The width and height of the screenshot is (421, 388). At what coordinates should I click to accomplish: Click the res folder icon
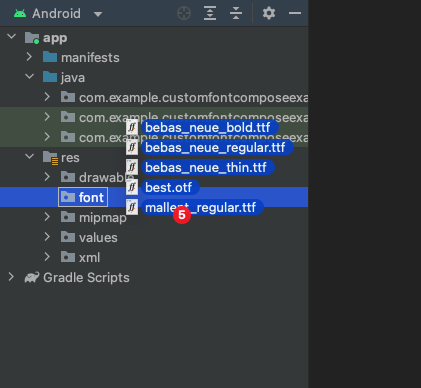50,158
